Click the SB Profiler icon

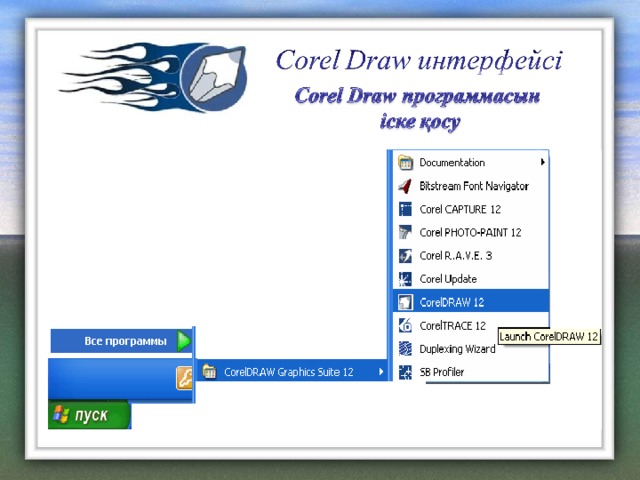[x=405, y=372]
